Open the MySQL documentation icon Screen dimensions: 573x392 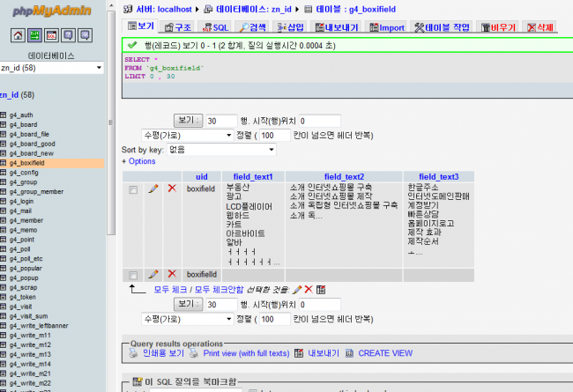85,35
